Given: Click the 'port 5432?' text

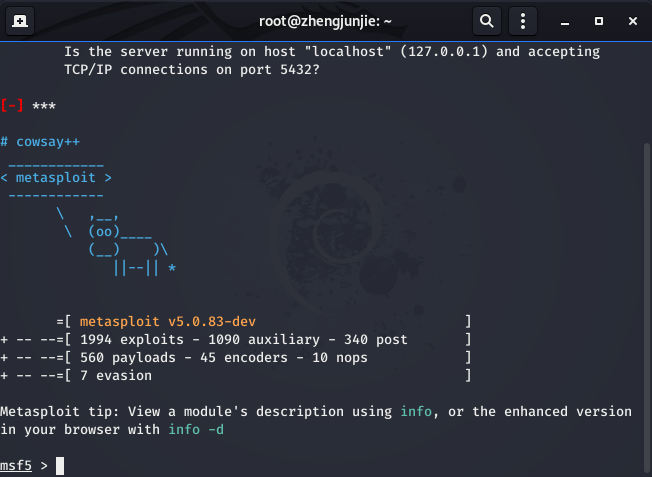Looking at the screenshot, I should 280,69.
